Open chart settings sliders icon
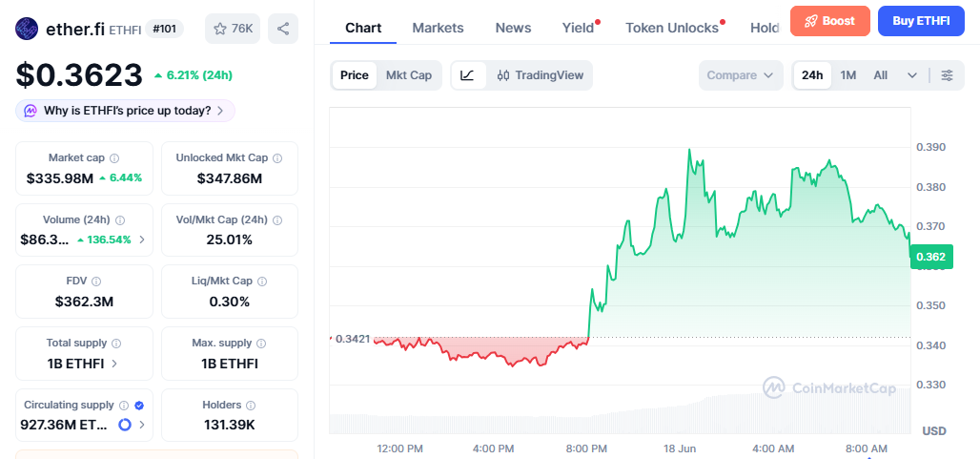This screenshot has width=980, height=459. click(948, 75)
